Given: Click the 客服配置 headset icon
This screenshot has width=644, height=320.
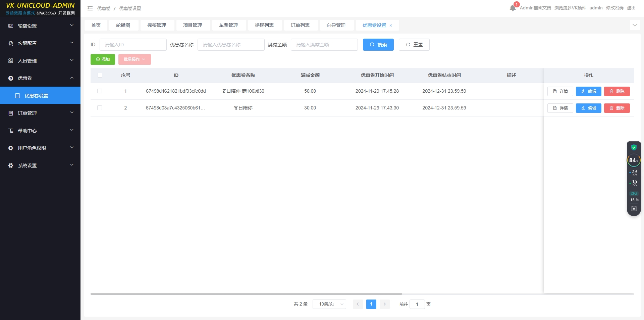Looking at the screenshot, I should pos(11,43).
